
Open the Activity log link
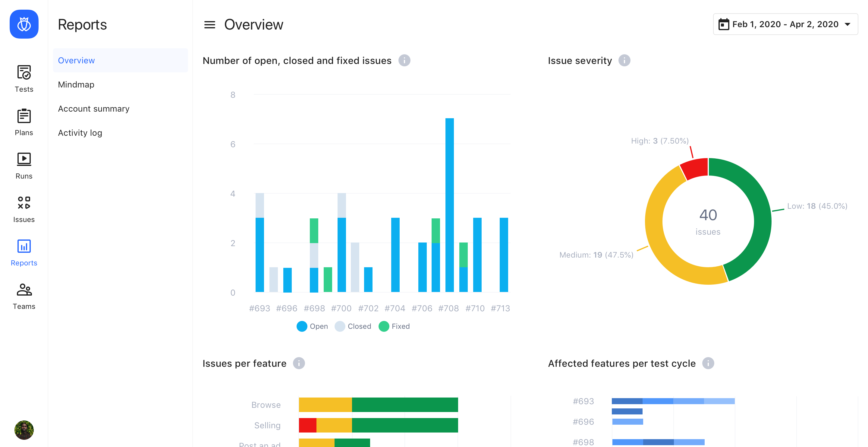(x=80, y=133)
